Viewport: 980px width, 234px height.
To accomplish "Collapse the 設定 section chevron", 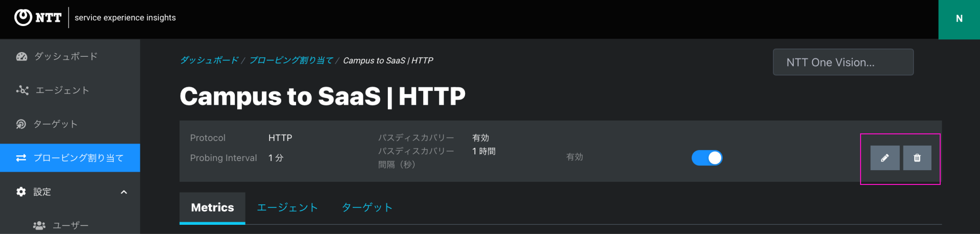I will (124, 192).
